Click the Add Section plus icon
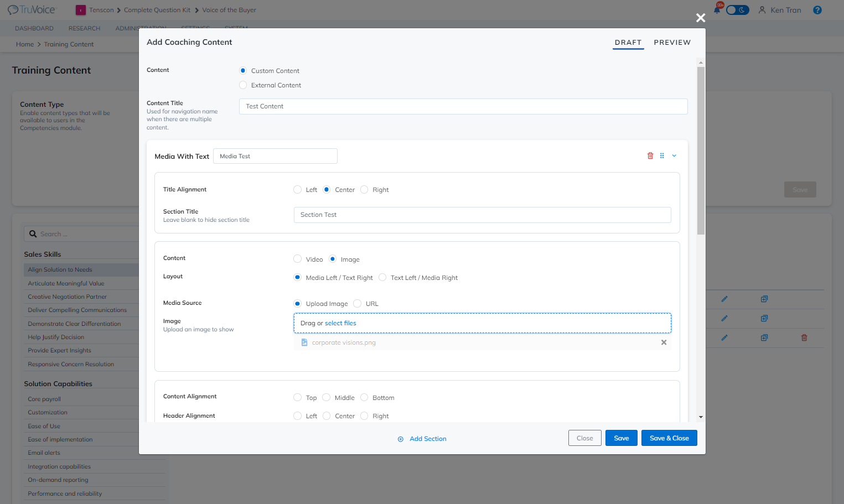 tap(401, 439)
